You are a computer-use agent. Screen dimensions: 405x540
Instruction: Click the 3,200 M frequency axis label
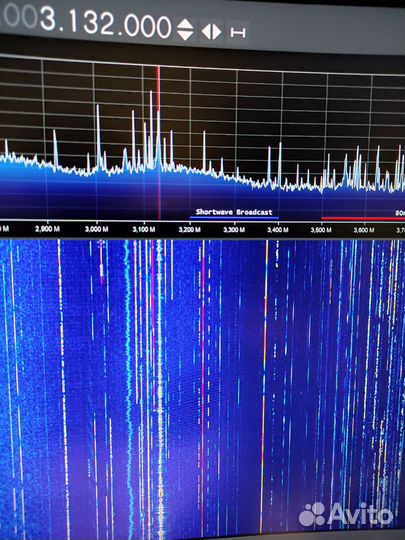[190, 229]
